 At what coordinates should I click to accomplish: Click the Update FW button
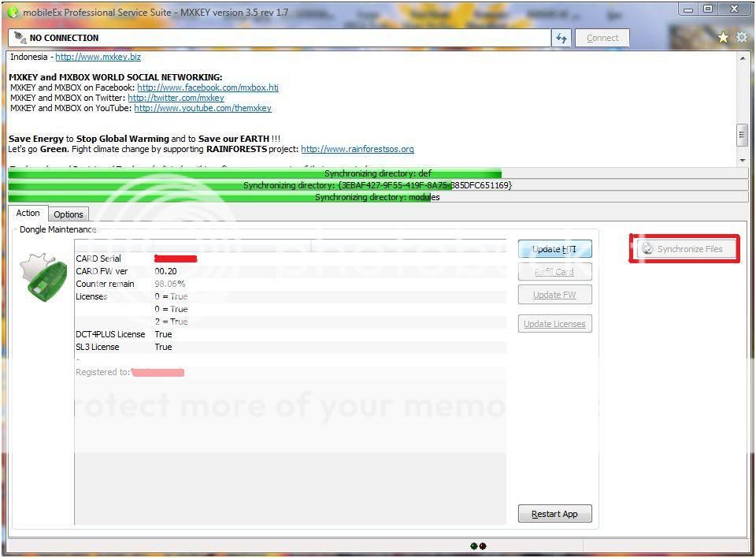coord(554,295)
